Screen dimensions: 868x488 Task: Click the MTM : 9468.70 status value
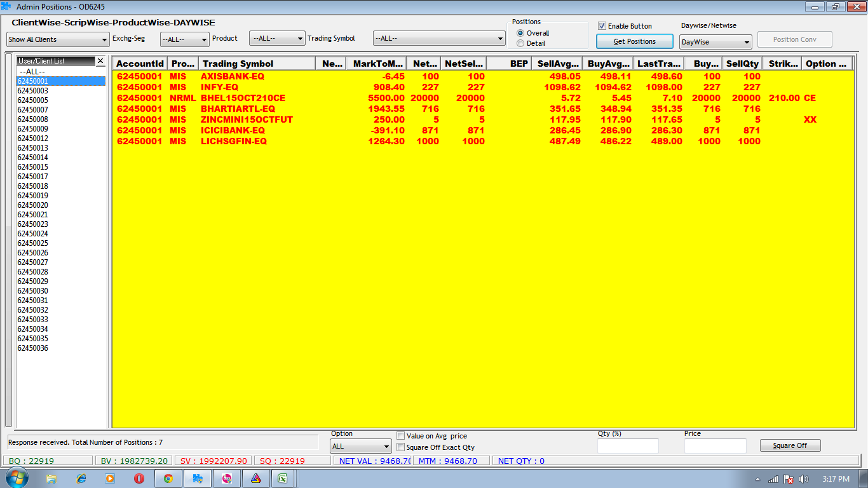[x=451, y=461]
